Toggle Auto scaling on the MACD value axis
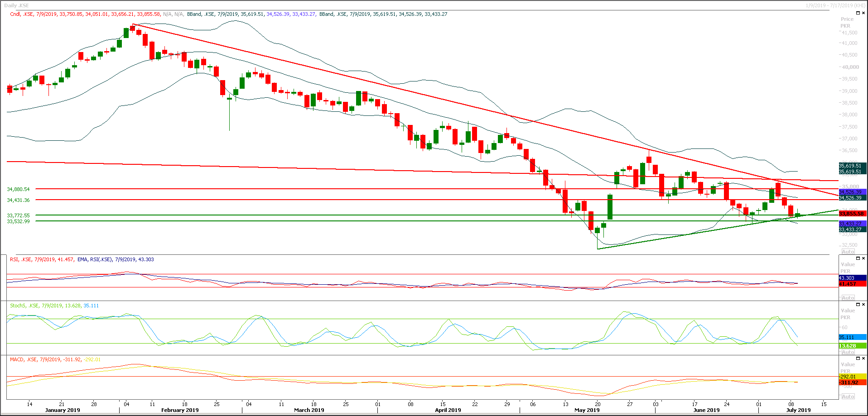Screen dimensions: 868x416 [848, 396]
